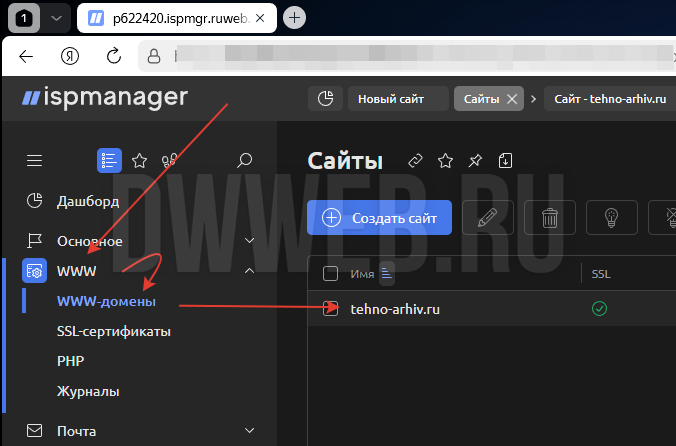The height and width of the screenshot is (446, 676).
Task: Expand the Почта menu section
Action: pos(250,430)
